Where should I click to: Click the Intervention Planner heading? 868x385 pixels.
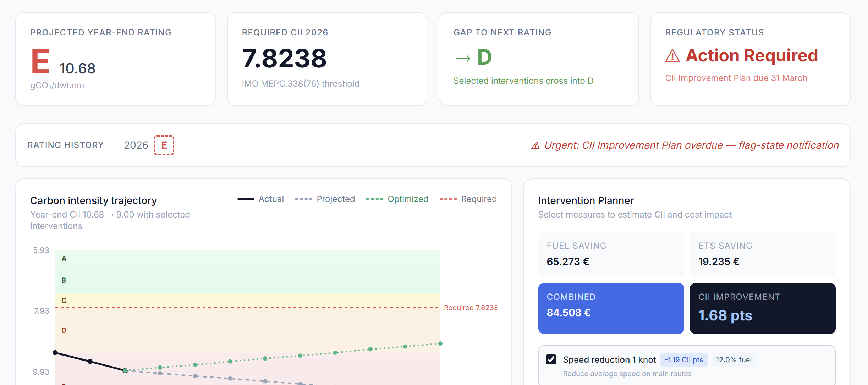(x=586, y=201)
